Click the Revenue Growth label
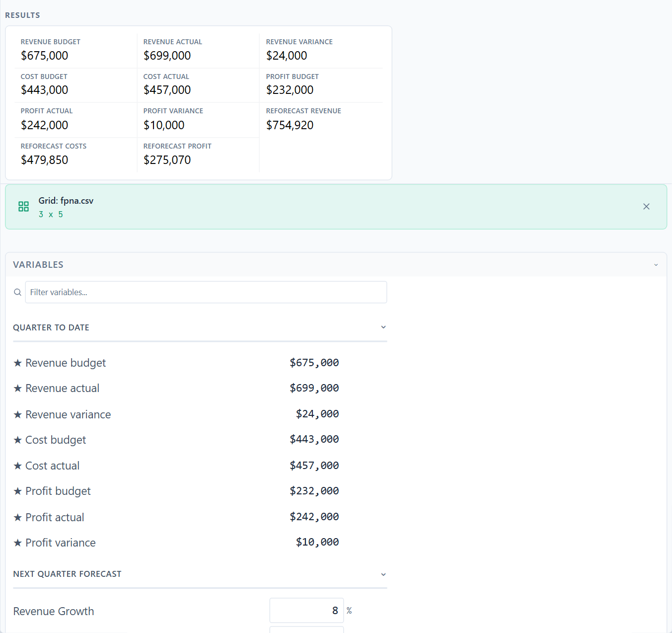The image size is (672, 633). 54,611
